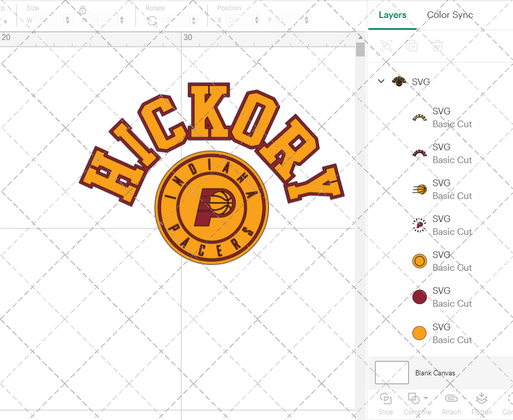Collapse the SVG group layer
Image resolution: width=513 pixels, height=420 pixels.
[x=381, y=81]
